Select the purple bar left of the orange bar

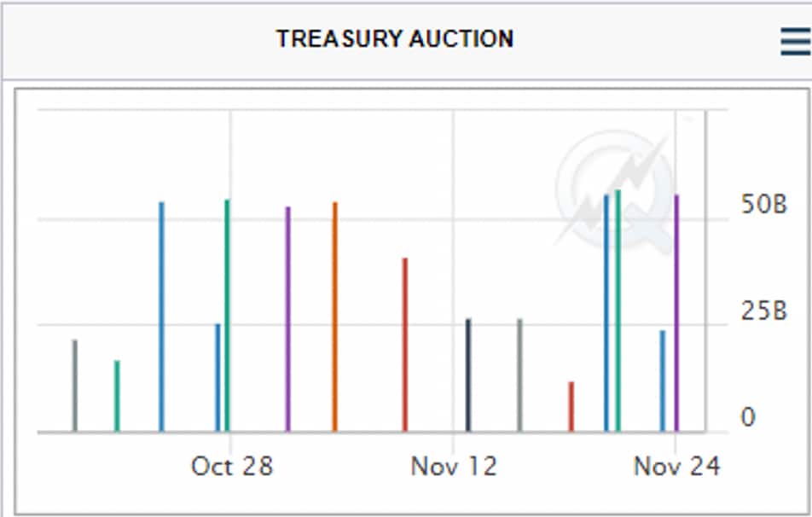point(287,318)
